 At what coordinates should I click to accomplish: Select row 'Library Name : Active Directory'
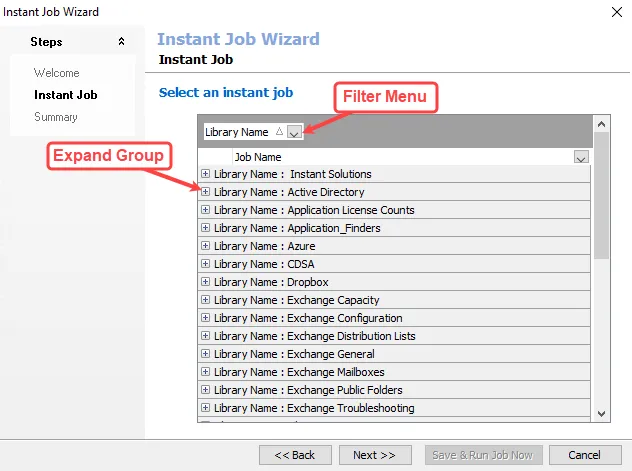click(x=394, y=192)
